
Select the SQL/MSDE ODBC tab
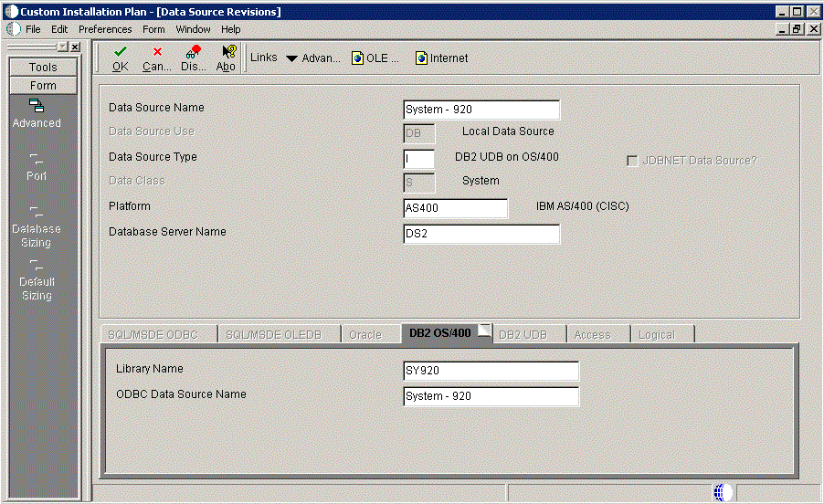[159, 334]
